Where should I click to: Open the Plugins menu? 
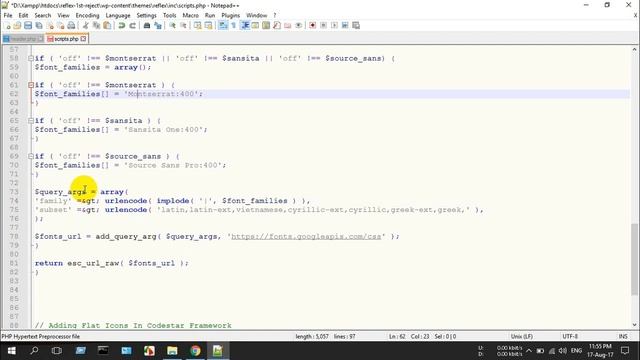click(231, 15)
